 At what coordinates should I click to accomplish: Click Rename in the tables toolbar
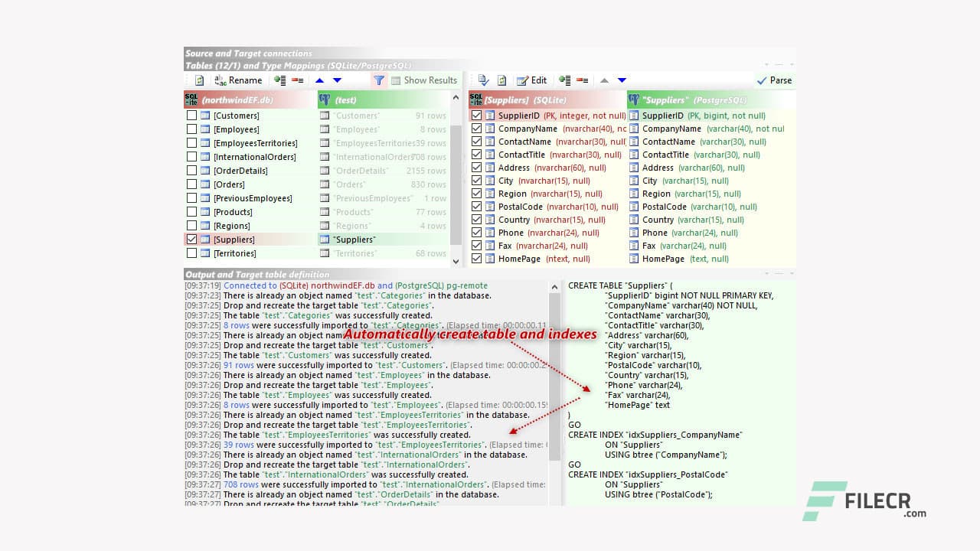pyautogui.click(x=238, y=80)
